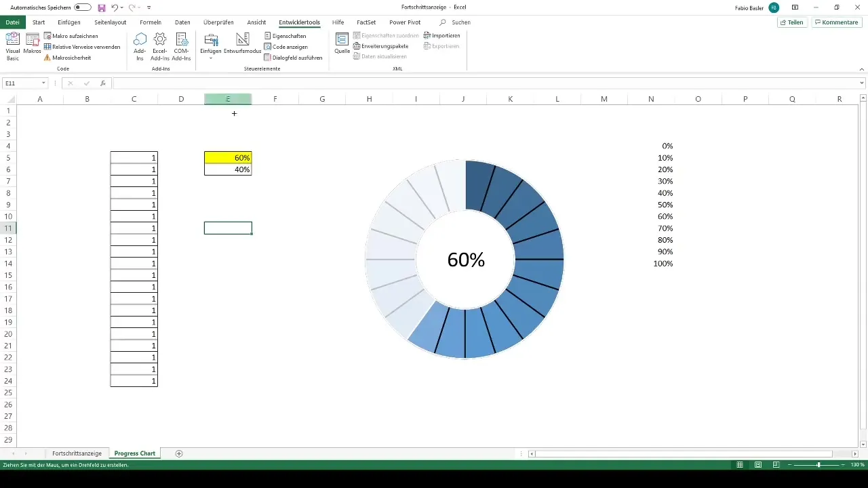Switch to the Überprüfen tab
Viewport: 868px width, 488px height.
coord(218,22)
